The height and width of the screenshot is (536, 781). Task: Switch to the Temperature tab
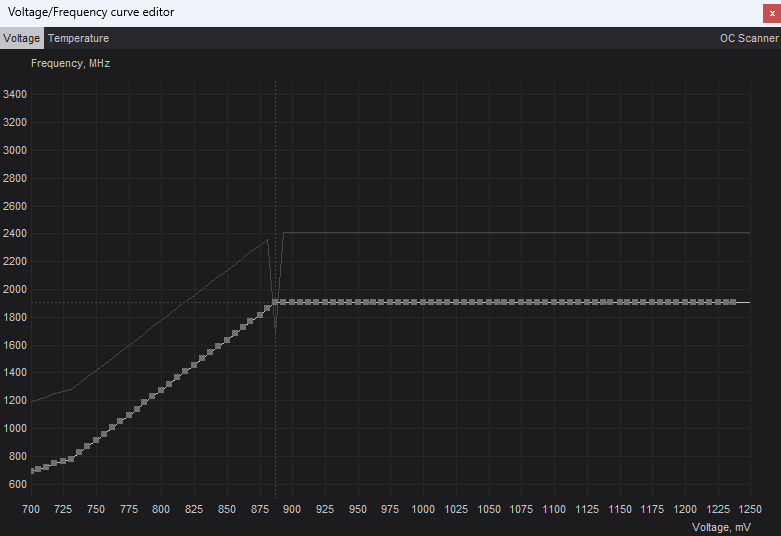click(78, 38)
